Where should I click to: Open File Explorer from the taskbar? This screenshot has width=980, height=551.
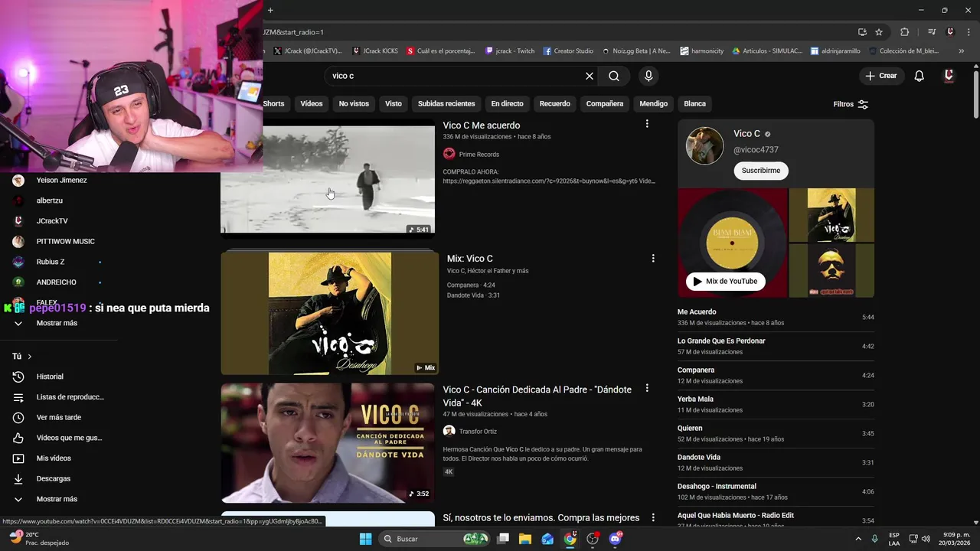click(x=525, y=539)
